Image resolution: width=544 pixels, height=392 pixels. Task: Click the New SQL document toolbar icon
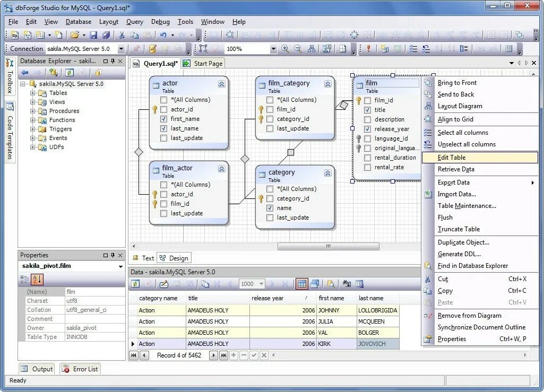coord(15,34)
